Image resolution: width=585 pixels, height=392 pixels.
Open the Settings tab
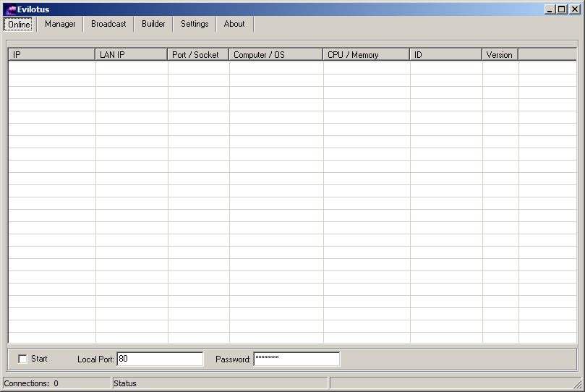coord(195,24)
